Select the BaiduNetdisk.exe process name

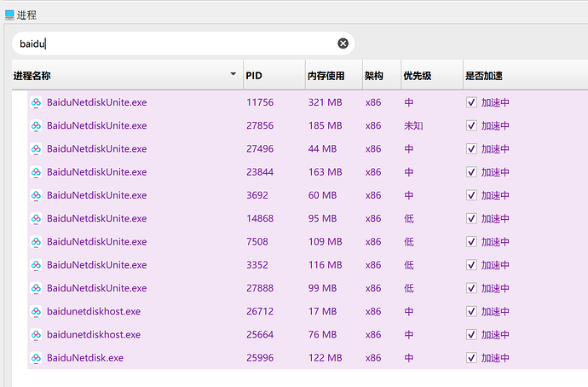click(x=85, y=358)
